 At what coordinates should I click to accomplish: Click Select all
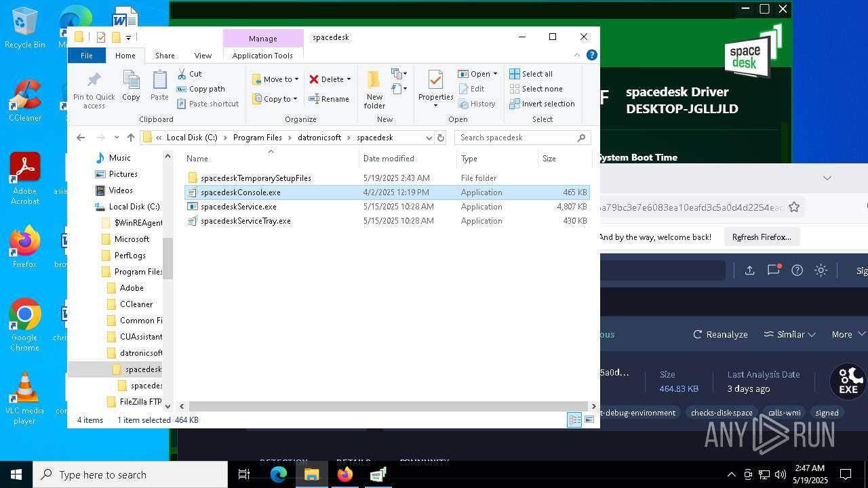(531, 74)
